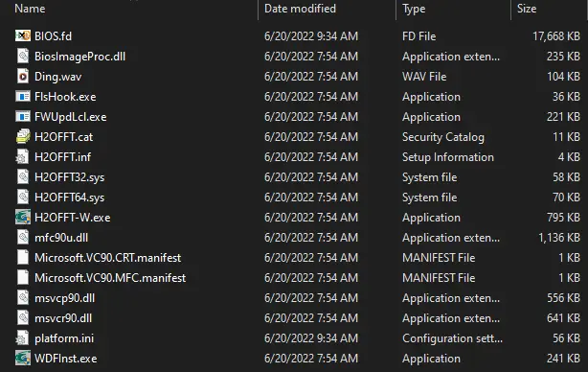
Task: Click the 17,668 KB size value
Action: pyautogui.click(x=556, y=36)
